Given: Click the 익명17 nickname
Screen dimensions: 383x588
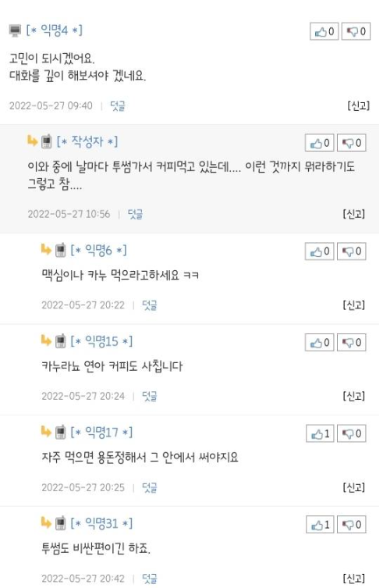Looking at the screenshot, I should [101, 432].
